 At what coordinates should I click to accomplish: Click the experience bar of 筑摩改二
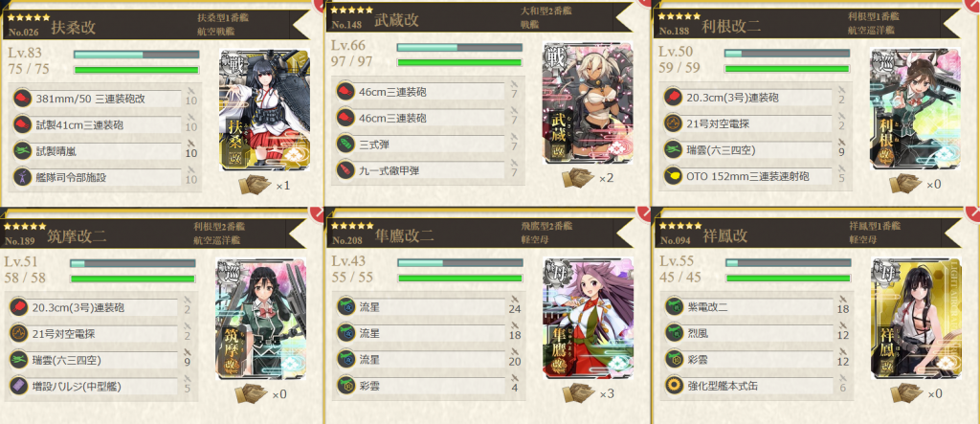[x=132, y=264]
